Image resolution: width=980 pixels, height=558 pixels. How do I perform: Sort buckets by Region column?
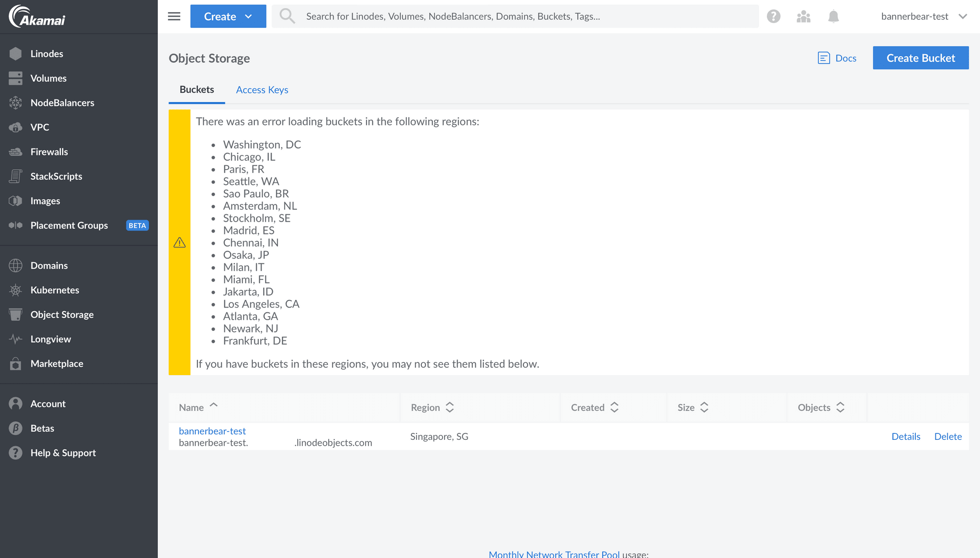point(431,407)
